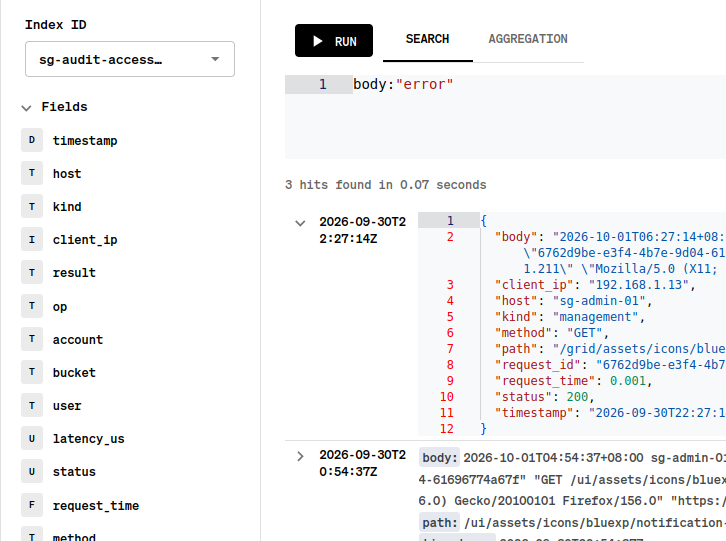The image size is (726, 541).
Task: Click line number 1 in query editor
Action: point(323,84)
